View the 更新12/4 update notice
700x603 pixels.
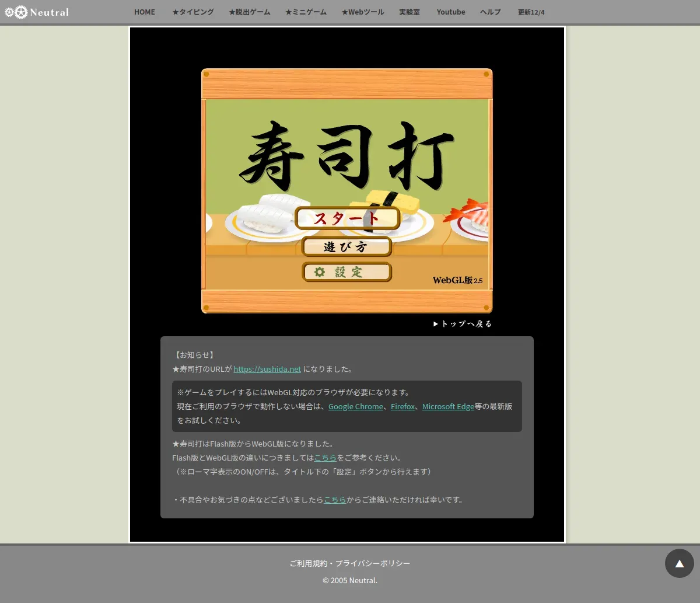531,12
